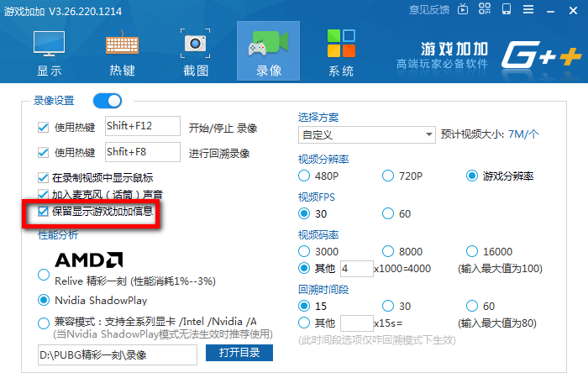Viewport: 588px width, 378px height.
Task: Click the 性能分析 label
Action: point(58,235)
